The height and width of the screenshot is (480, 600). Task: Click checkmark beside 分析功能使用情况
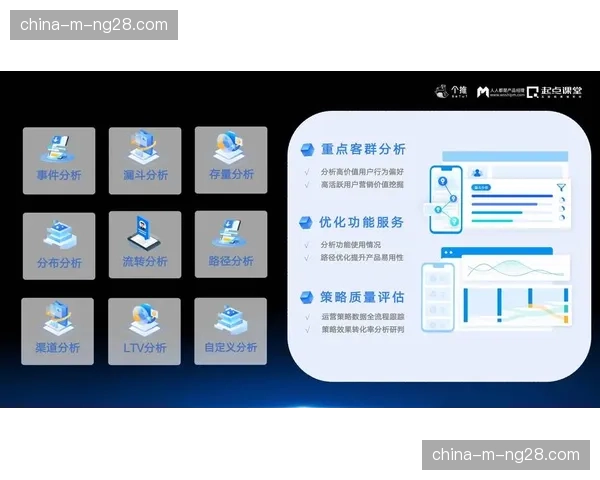tap(307, 244)
